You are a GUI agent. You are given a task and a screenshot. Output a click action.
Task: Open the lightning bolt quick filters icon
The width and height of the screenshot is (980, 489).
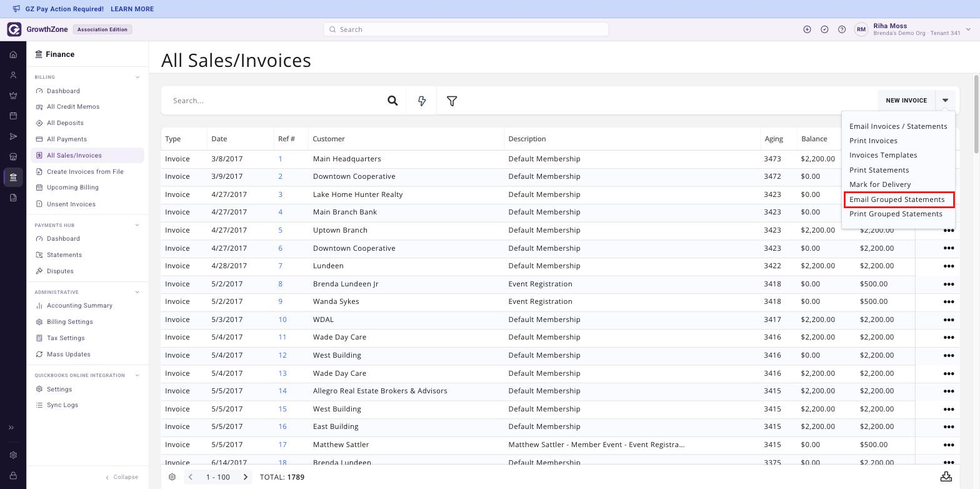pyautogui.click(x=422, y=101)
